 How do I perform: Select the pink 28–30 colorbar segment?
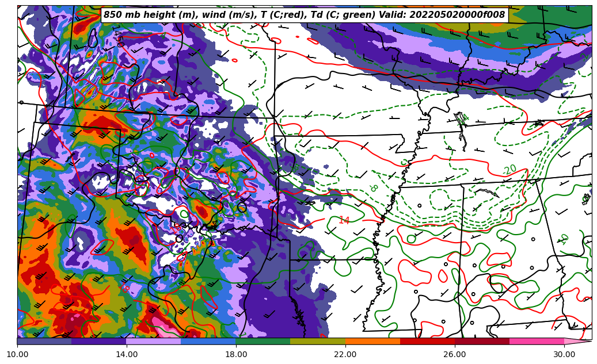pyautogui.click(x=537, y=341)
